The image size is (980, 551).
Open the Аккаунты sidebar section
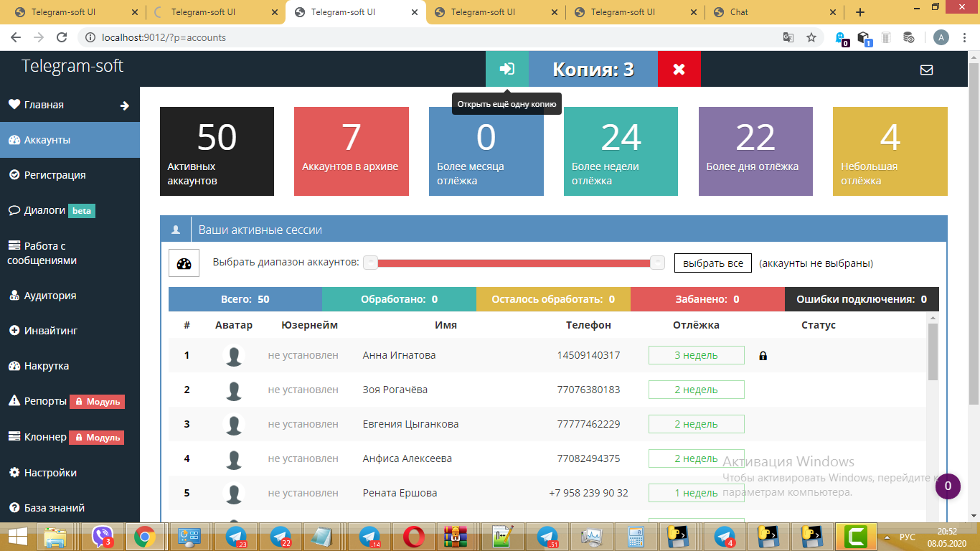pos(70,140)
